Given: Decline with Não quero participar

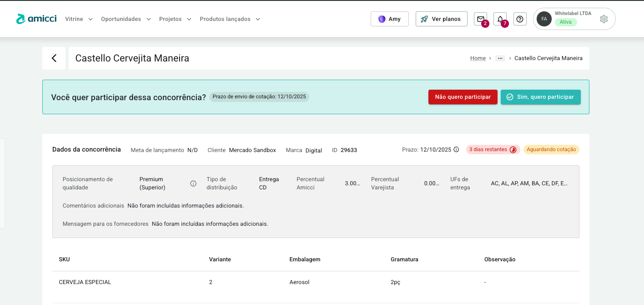Looking at the screenshot, I should [463, 97].
